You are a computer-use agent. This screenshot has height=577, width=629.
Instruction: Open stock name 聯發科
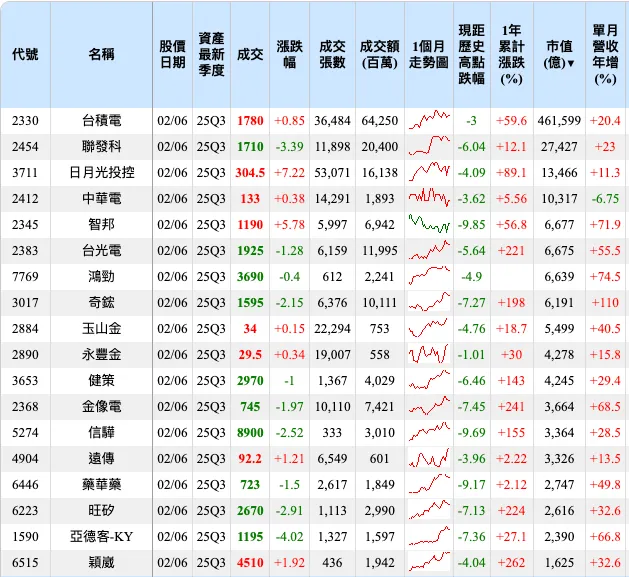(x=101, y=146)
